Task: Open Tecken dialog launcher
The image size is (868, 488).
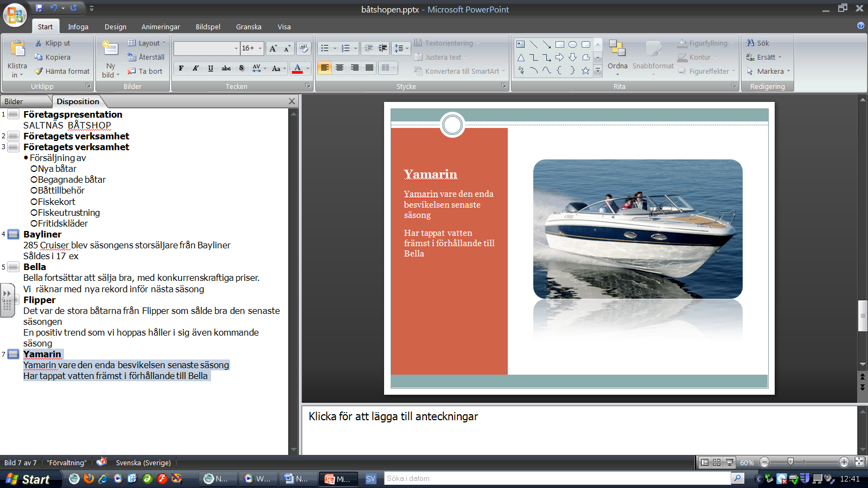Action: (308, 86)
